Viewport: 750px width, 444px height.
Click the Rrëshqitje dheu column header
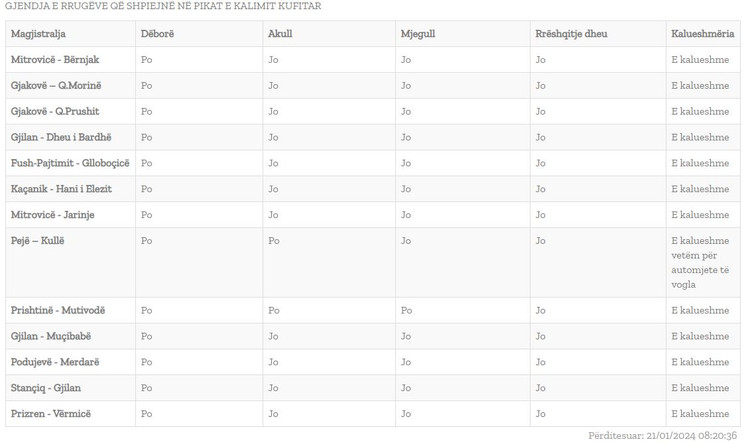(571, 34)
